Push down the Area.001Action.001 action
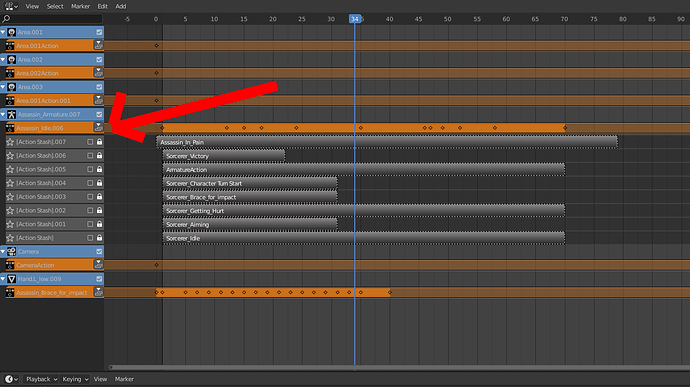690x387 pixels. click(x=98, y=100)
